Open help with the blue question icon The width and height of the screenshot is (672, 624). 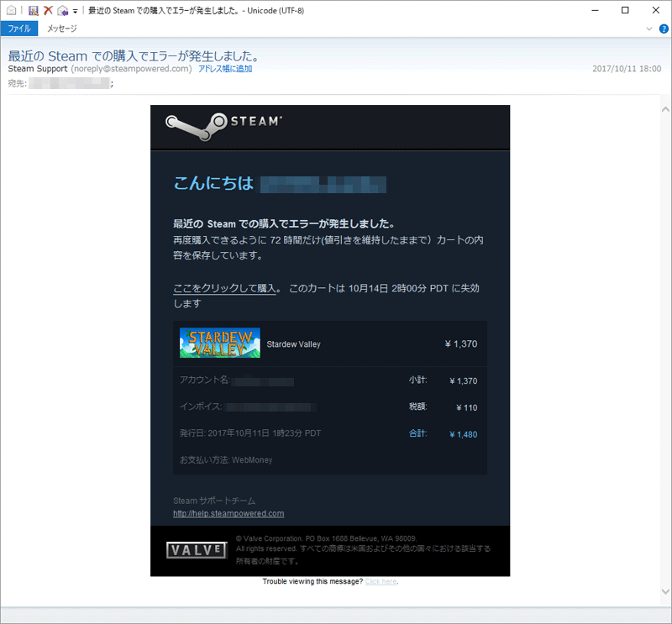tap(664, 29)
